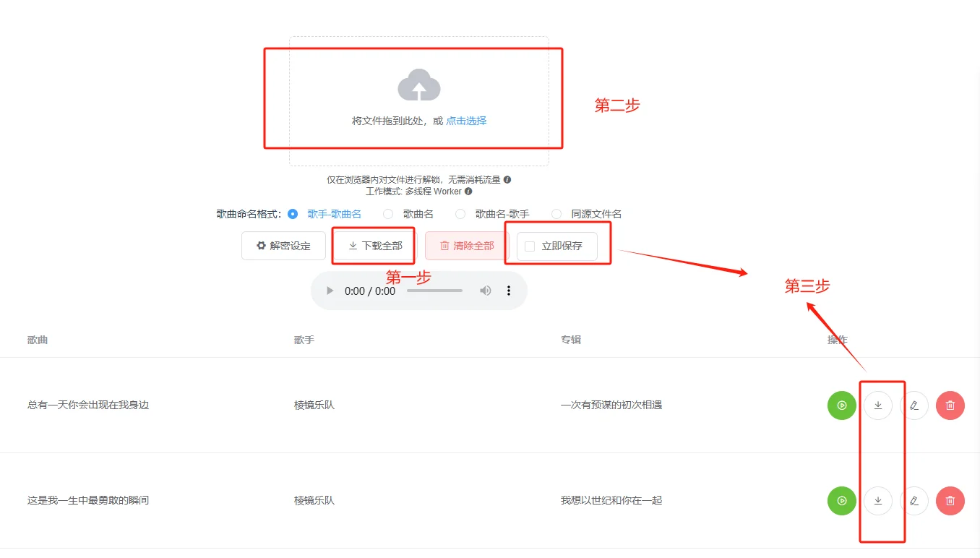The width and height of the screenshot is (980, 558).
Task: Click the song title 总有一天你会出现在我身边
Action: [88, 405]
